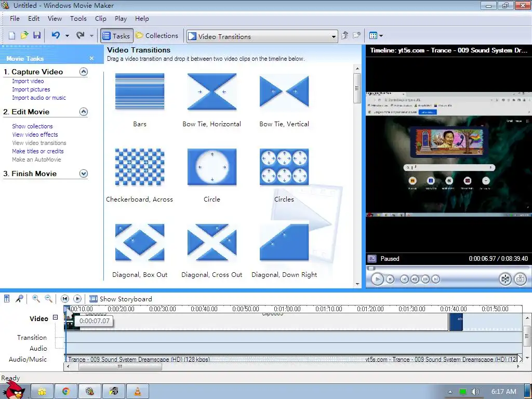Image resolution: width=532 pixels, height=399 pixels.
Task: Step to the previous frame
Action: point(415,279)
